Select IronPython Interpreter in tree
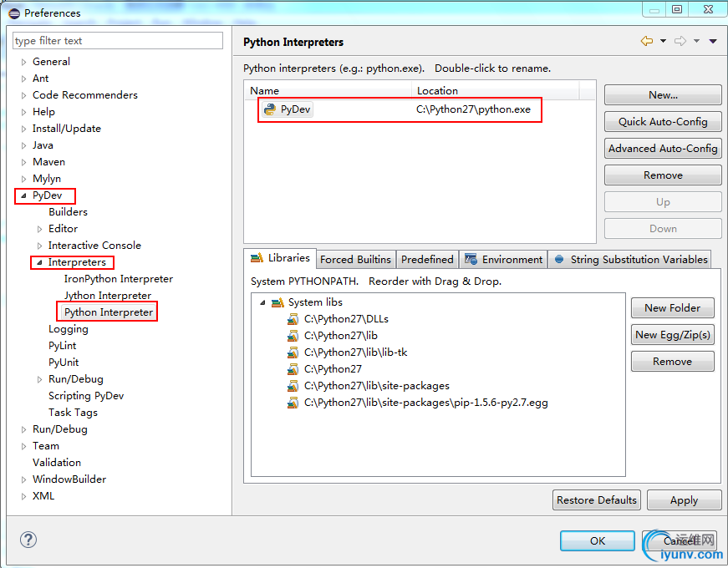728x568 pixels. click(119, 279)
